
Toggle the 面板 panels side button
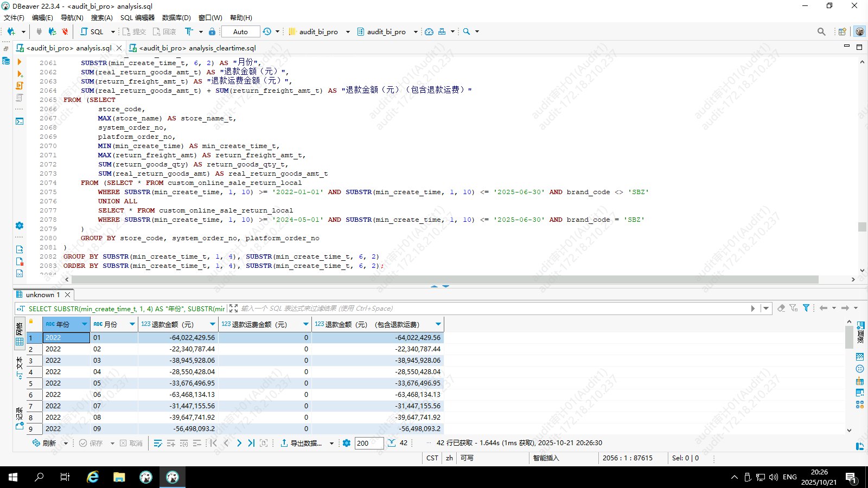860,332
